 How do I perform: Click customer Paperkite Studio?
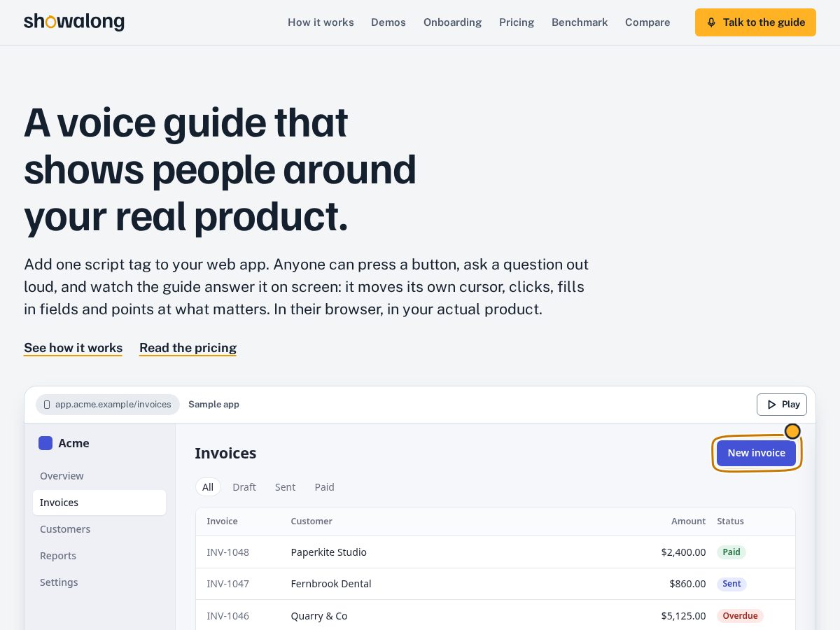tap(329, 552)
